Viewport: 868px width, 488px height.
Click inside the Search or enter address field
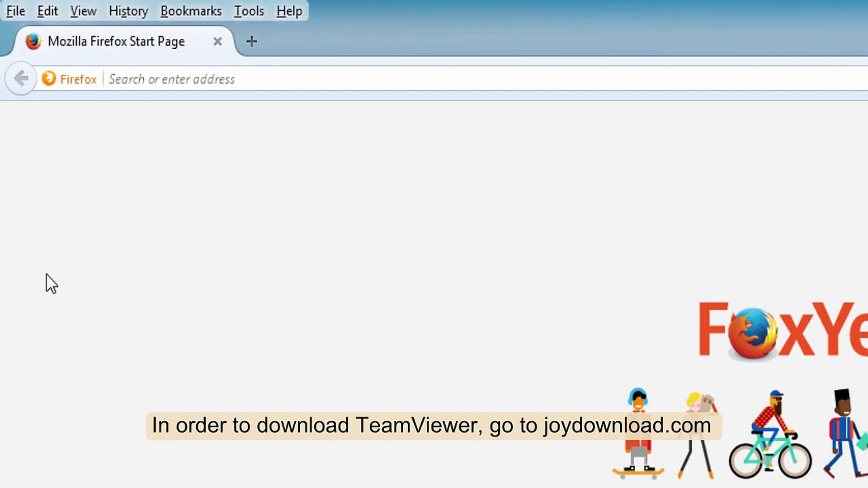[271, 79]
